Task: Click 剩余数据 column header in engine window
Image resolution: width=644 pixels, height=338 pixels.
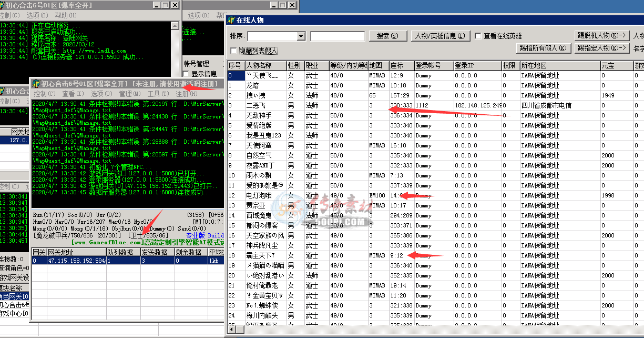Action: pos(191,253)
